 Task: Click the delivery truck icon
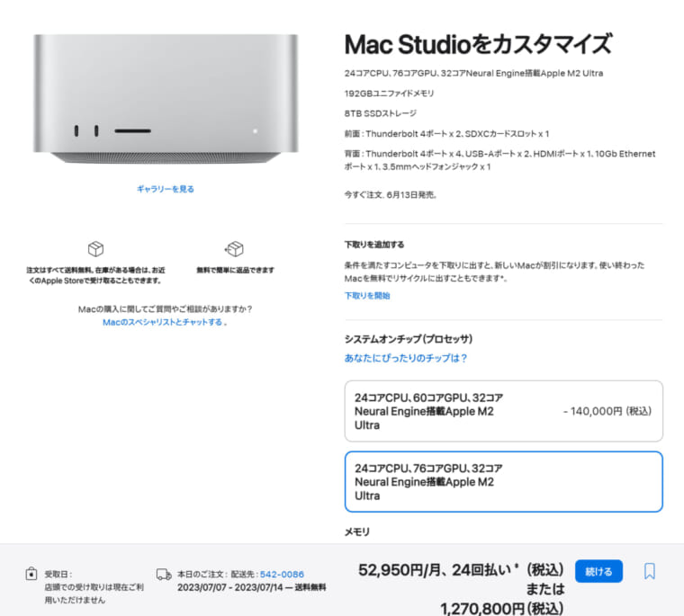click(x=164, y=575)
